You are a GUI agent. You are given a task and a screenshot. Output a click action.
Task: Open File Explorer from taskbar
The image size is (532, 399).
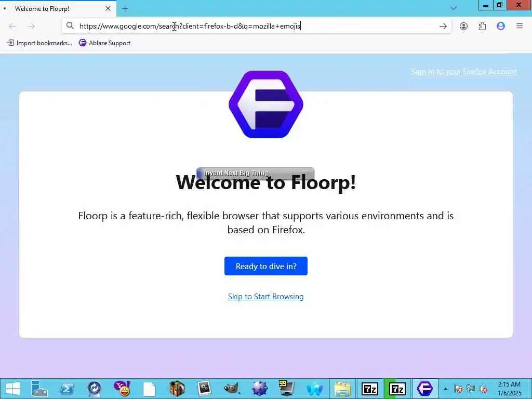[x=342, y=389]
